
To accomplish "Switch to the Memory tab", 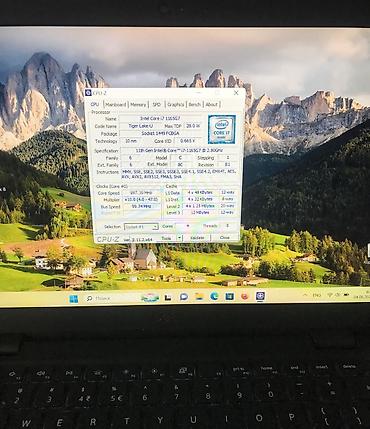I will coord(138,104).
